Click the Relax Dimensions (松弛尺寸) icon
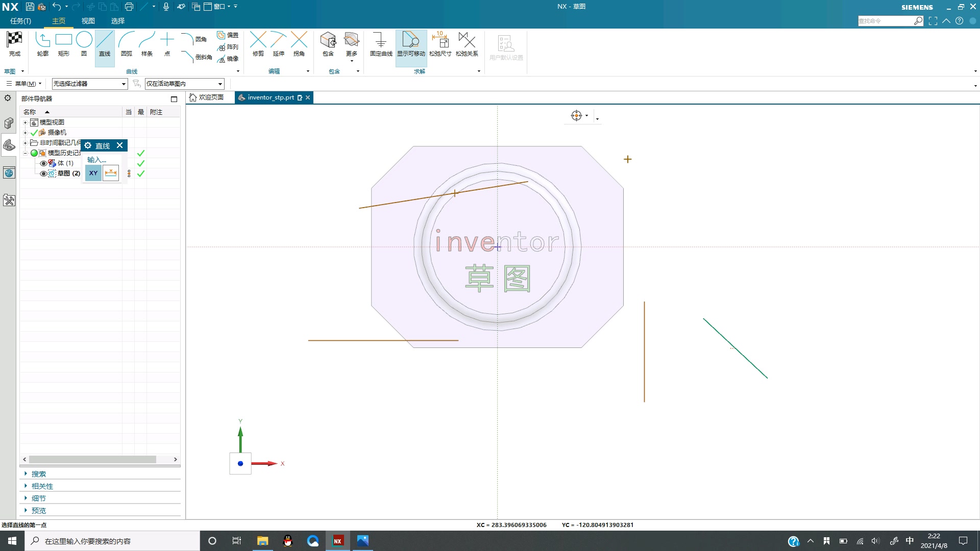 coord(440,41)
